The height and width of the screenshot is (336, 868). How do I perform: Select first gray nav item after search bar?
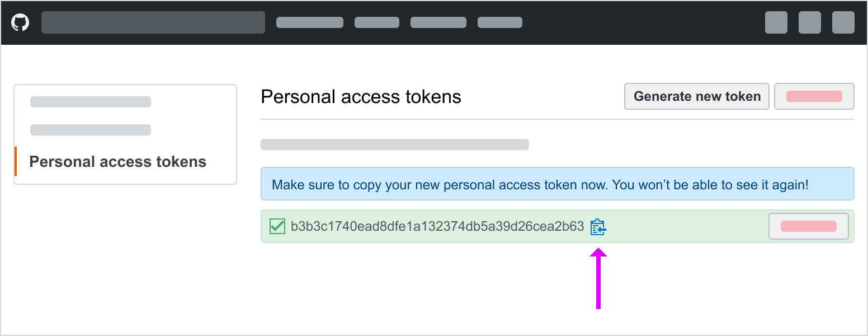point(310,22)
